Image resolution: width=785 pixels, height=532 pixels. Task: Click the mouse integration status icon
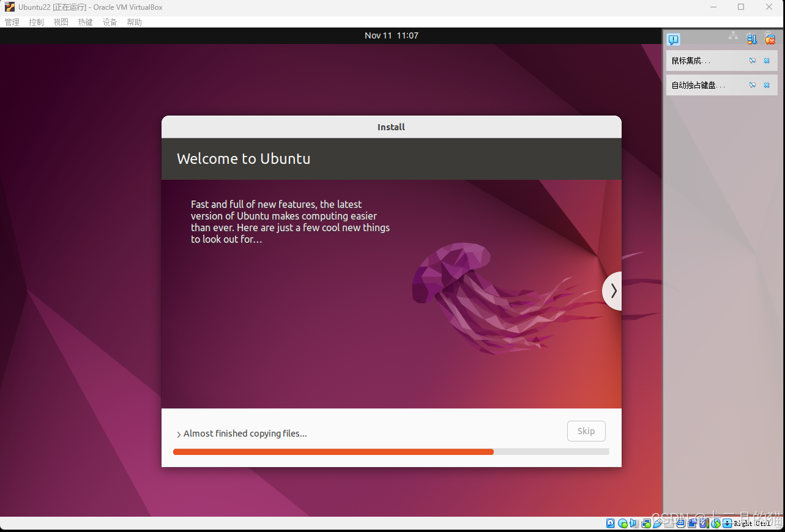pyautogui.click(x=715, y=523)
